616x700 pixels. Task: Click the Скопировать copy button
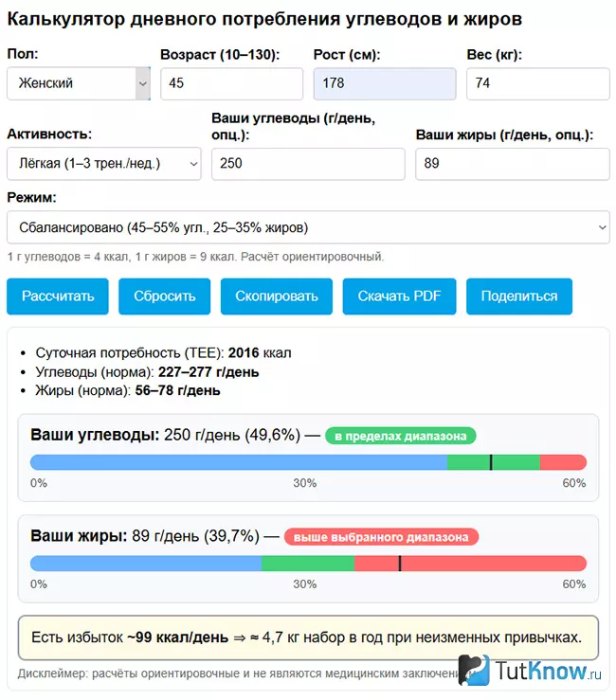point(277,296)
